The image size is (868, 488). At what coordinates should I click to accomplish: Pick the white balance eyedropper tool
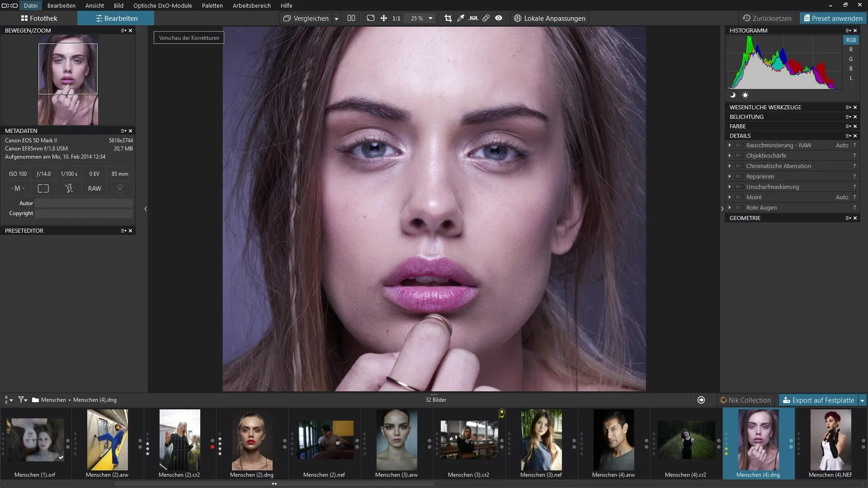click(461, 18)
